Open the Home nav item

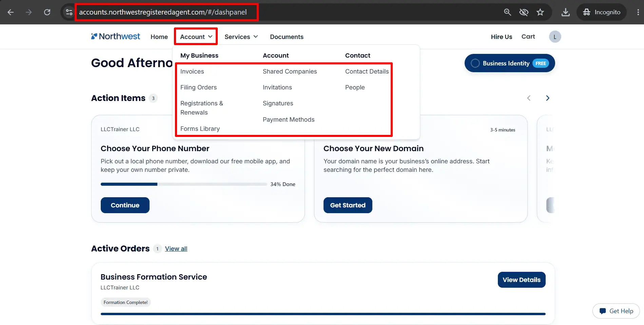pyautogui.click(x=159, y=37)
